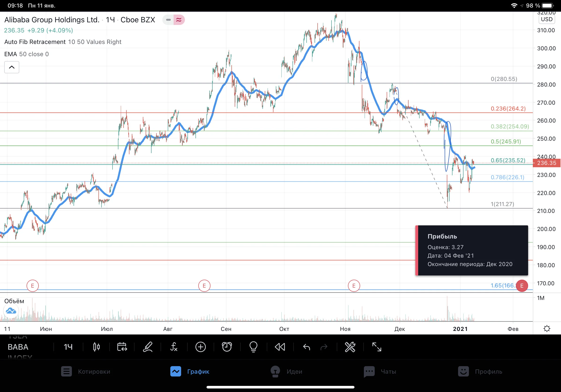Screen dimensions: 561x392
Task: Start bar replay with rewind icon
Action: (x=280, y=347)
